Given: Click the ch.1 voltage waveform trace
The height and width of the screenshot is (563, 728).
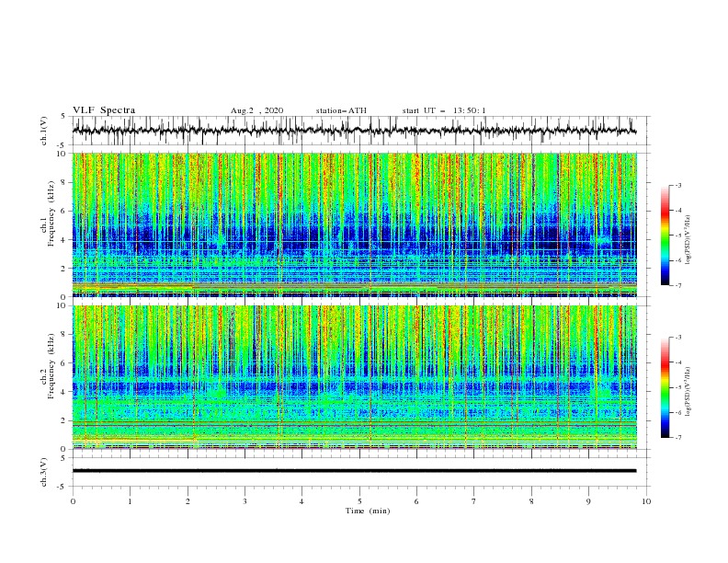Looking at the screenshot, I should click(x=354, y=131).
